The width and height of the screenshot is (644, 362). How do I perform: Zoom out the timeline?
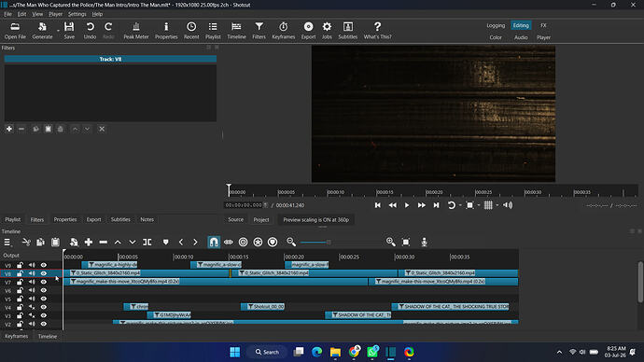(291, 243)
